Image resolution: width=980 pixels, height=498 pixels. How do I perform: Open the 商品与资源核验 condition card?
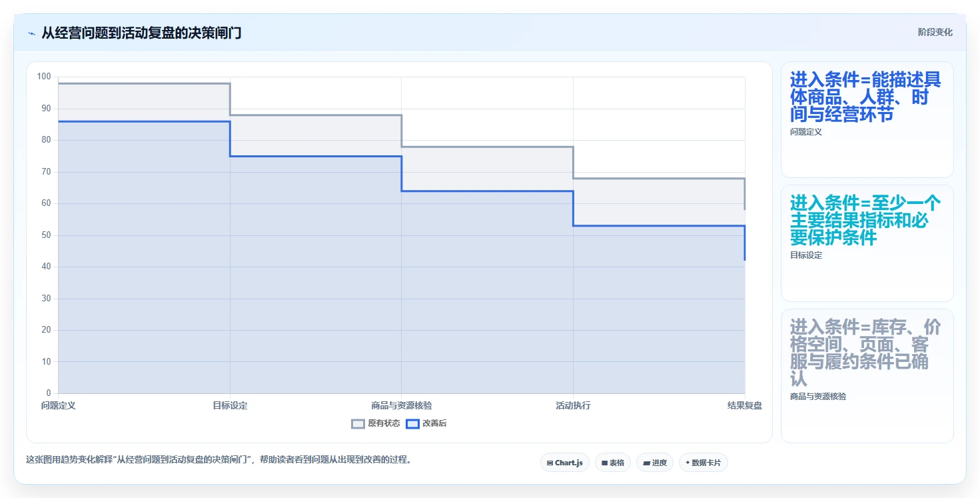[x=867, y=375]
